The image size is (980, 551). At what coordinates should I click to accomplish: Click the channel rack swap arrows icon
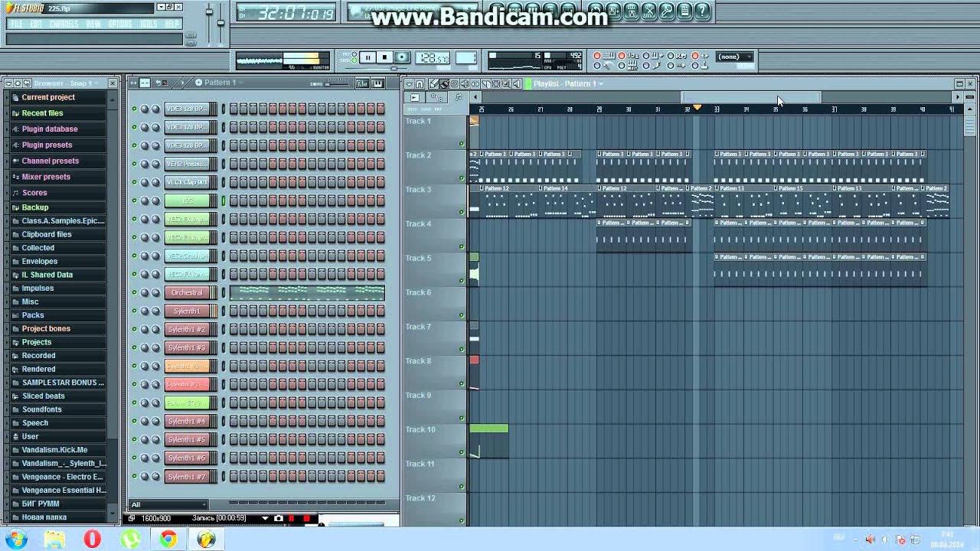click(133, 83)
